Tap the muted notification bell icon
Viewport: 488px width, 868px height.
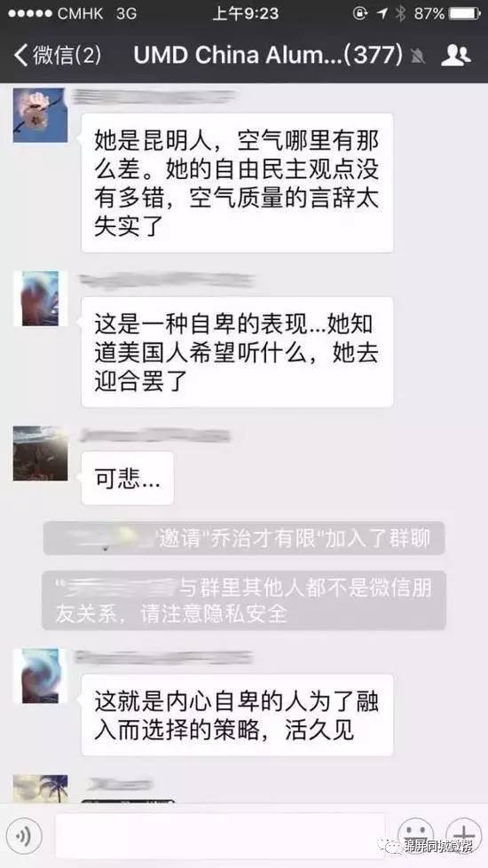click(418, 55)
